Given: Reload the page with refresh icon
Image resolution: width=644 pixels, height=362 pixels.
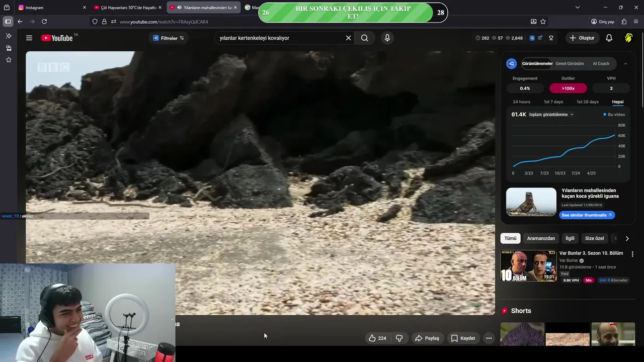Looking at the screenshot, I should pos(44,22).
